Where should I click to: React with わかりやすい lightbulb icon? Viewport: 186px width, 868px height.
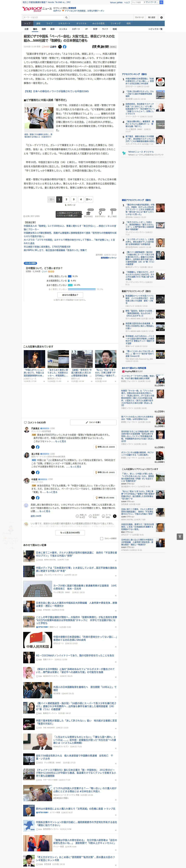pos(100,213)
